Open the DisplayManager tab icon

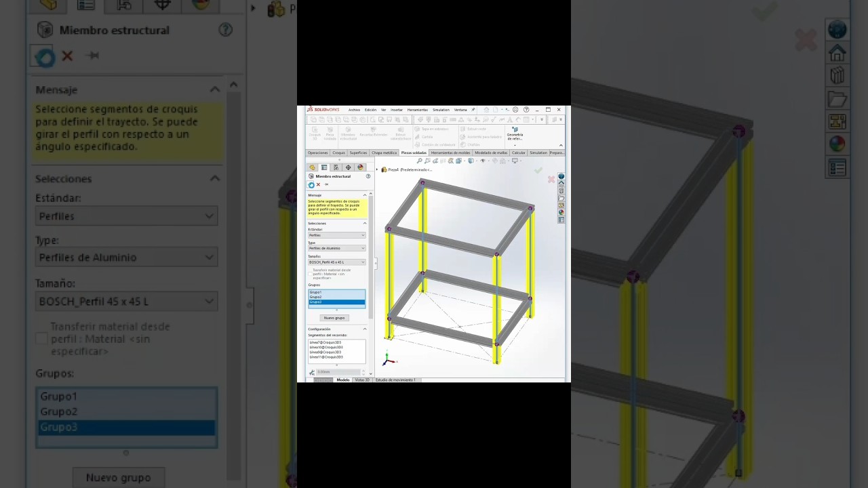pyautogui.click(x=360, y=167)
